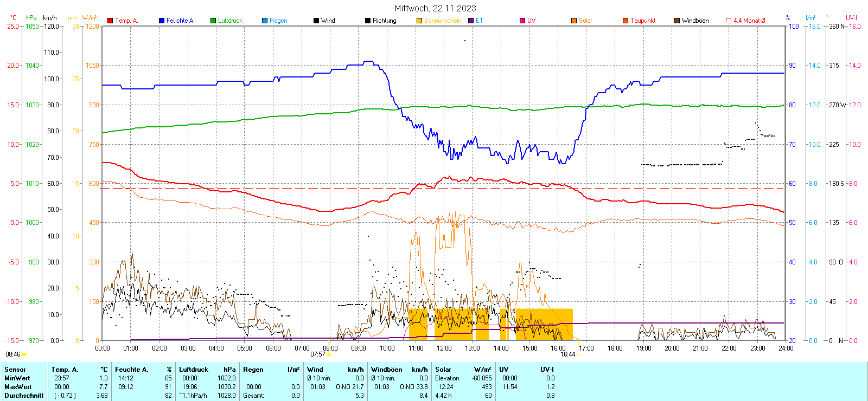Click the red Temp. A. legend swatch
The image size is (868, 401).
[x=110, y=21]
